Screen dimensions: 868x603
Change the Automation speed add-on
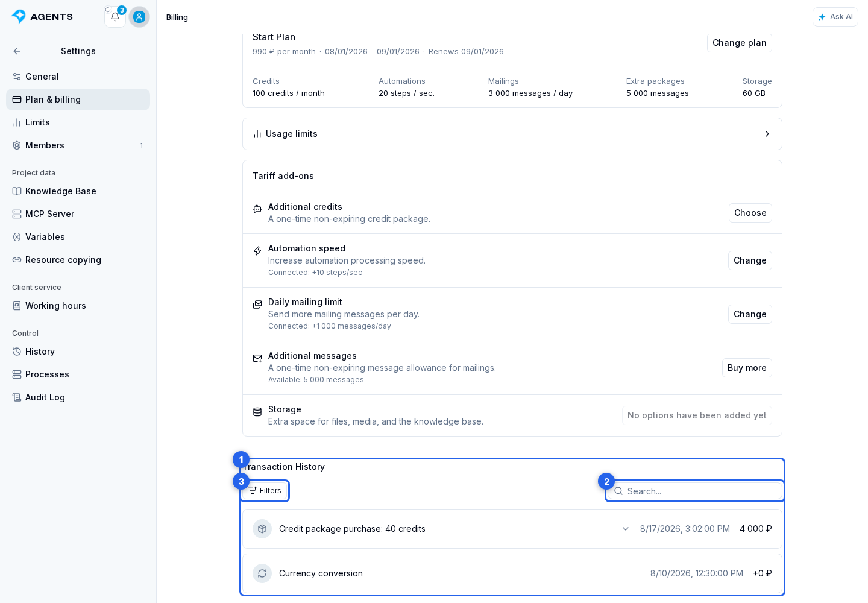tap(750, 260)
